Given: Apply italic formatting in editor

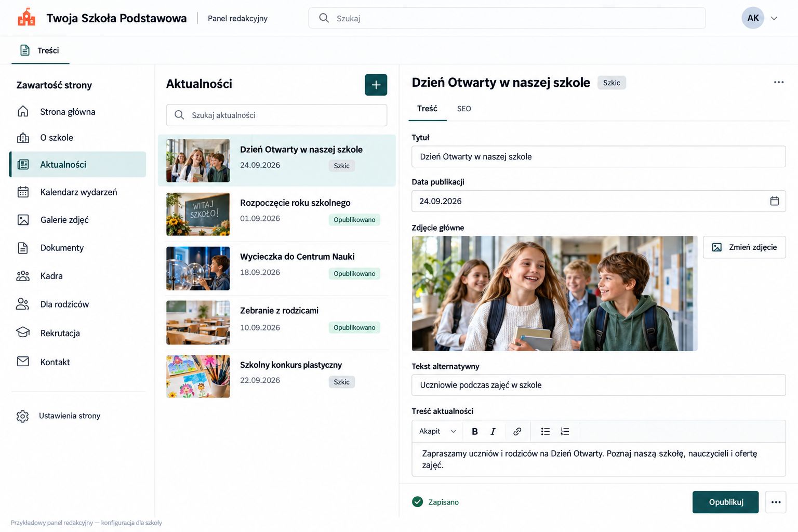Looking at the screenshot, I should click(493, 431).
